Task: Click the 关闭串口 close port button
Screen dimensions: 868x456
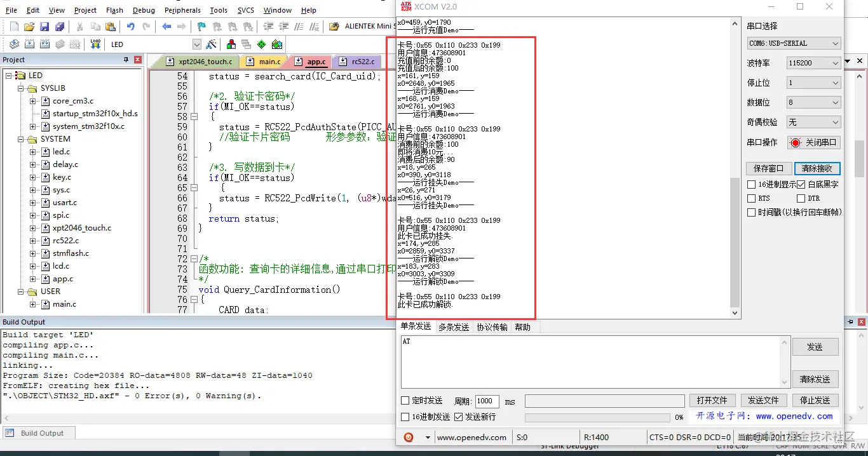Action: pyautogui.click(x=814, y=142)
